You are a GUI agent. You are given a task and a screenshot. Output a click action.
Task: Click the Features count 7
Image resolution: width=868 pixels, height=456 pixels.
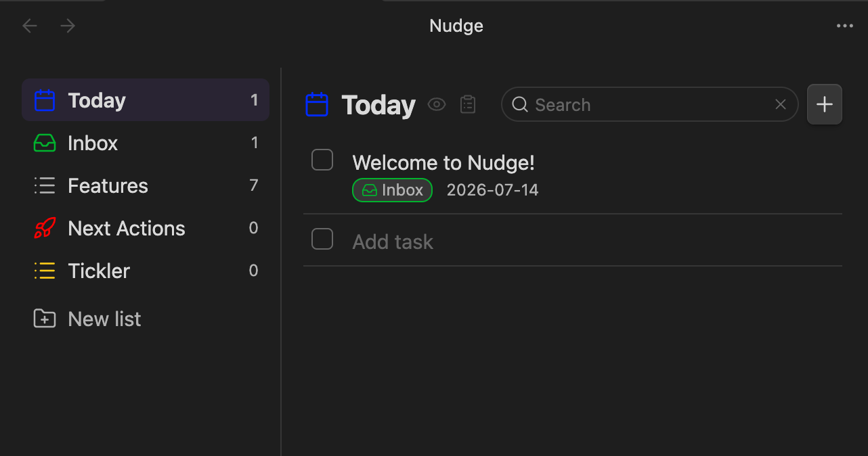click(254, 185)
